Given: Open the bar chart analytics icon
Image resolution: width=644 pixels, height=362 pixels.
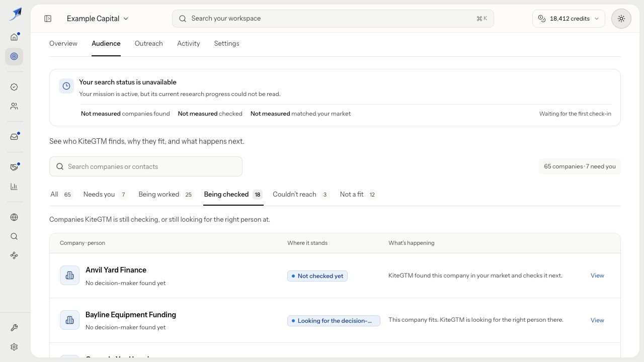Looking at the screenshot, I should click(x=14, y=187).
